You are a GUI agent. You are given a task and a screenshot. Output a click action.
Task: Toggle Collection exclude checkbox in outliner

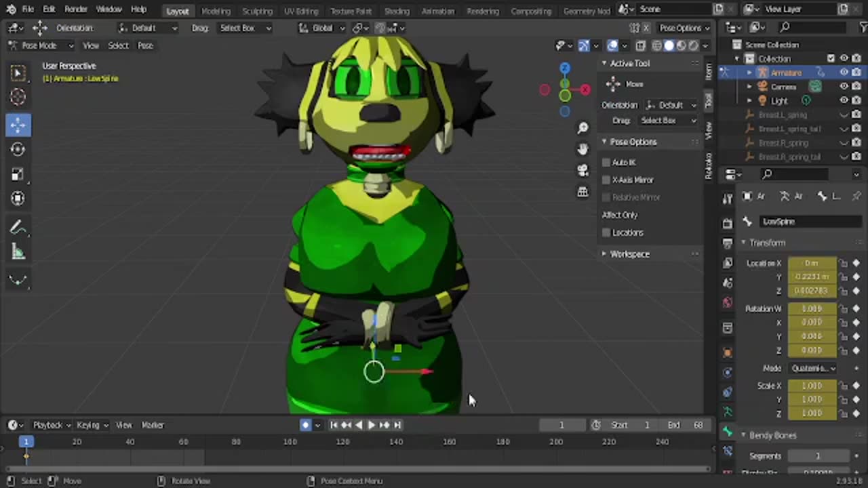click(x=831, y=59)
